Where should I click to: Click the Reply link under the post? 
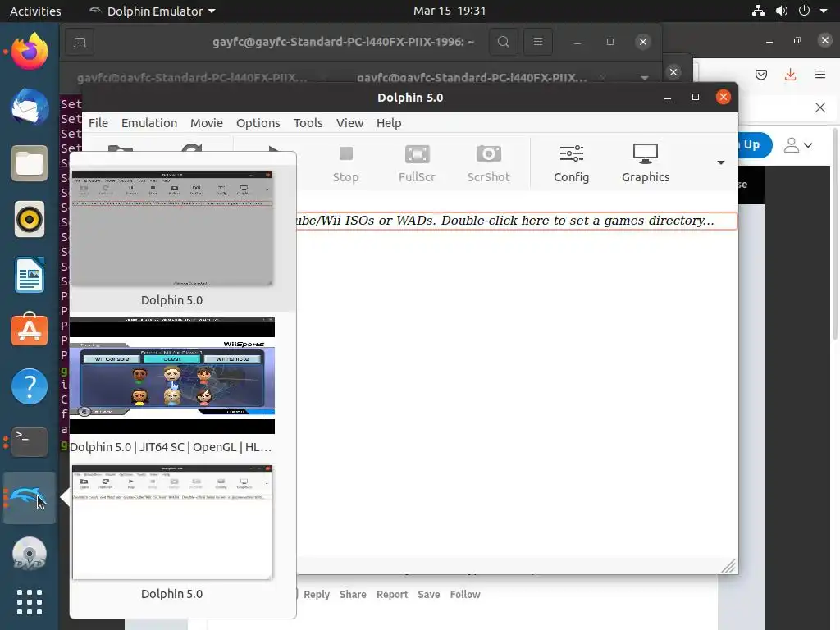[x=317, y=595]
